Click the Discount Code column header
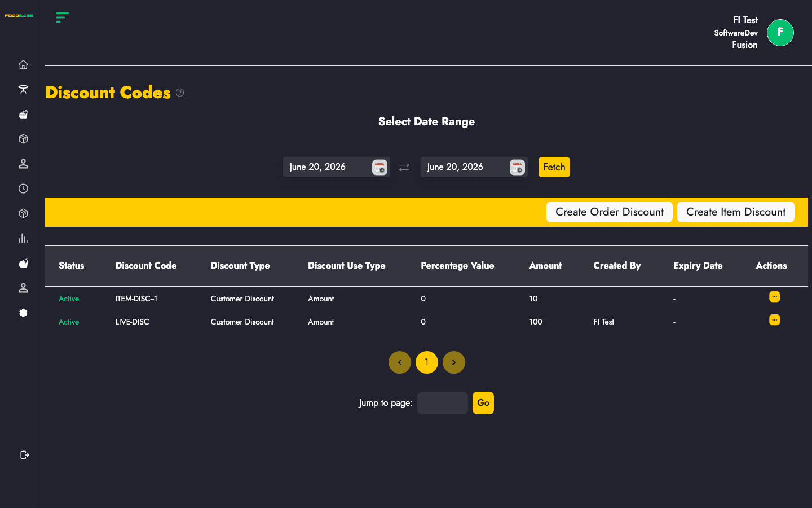Viewport: 812px width, 508px height. click(146, 266)
